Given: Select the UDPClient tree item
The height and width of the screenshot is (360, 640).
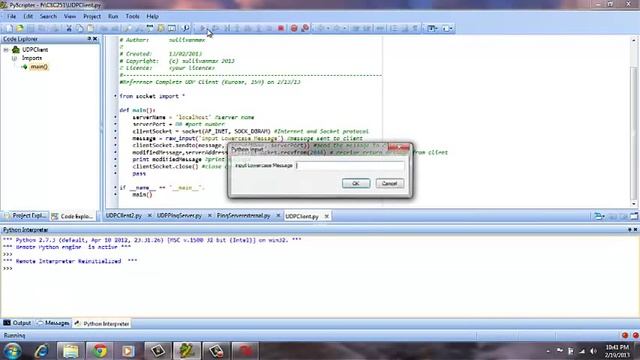Looking at the screenshot, I should tap(35, 50).
